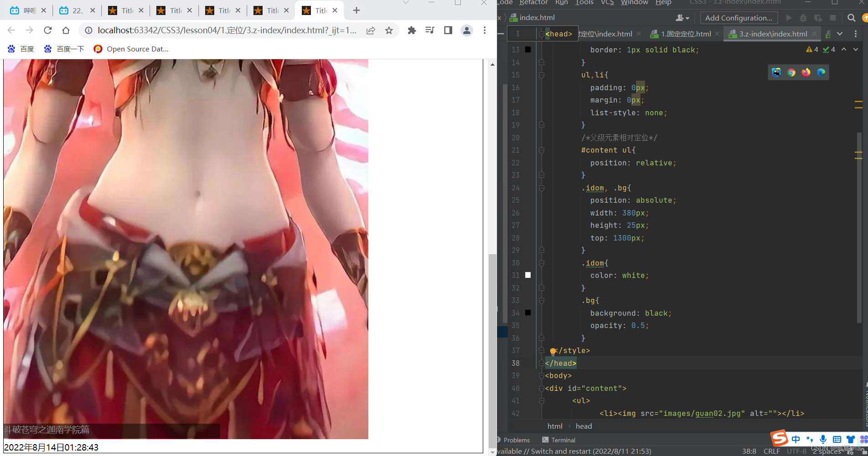Click the Sogou microphone voice input icon

coord(823,439)
